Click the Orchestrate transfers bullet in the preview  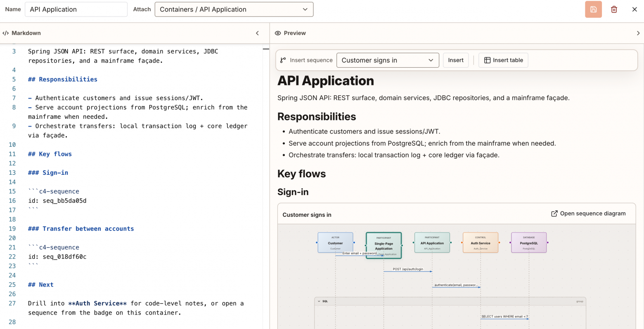(x=394, y=155)
